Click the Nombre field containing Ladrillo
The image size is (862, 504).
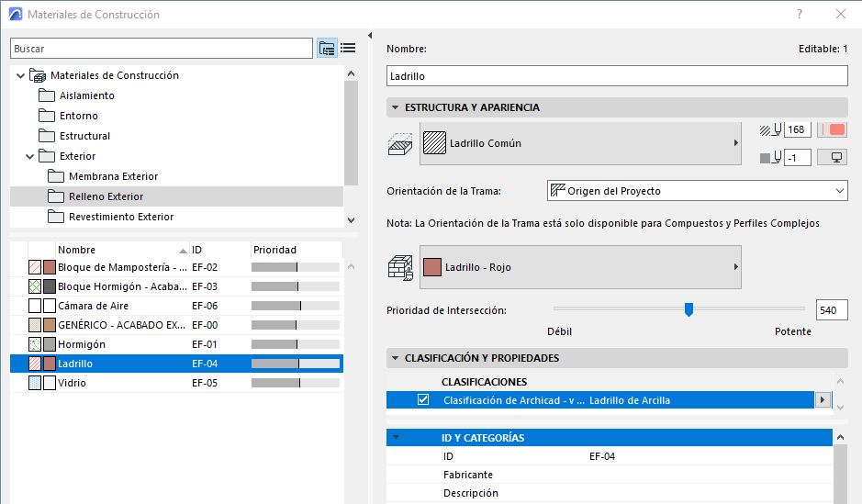pyautogui.click(x=617, y=76)
